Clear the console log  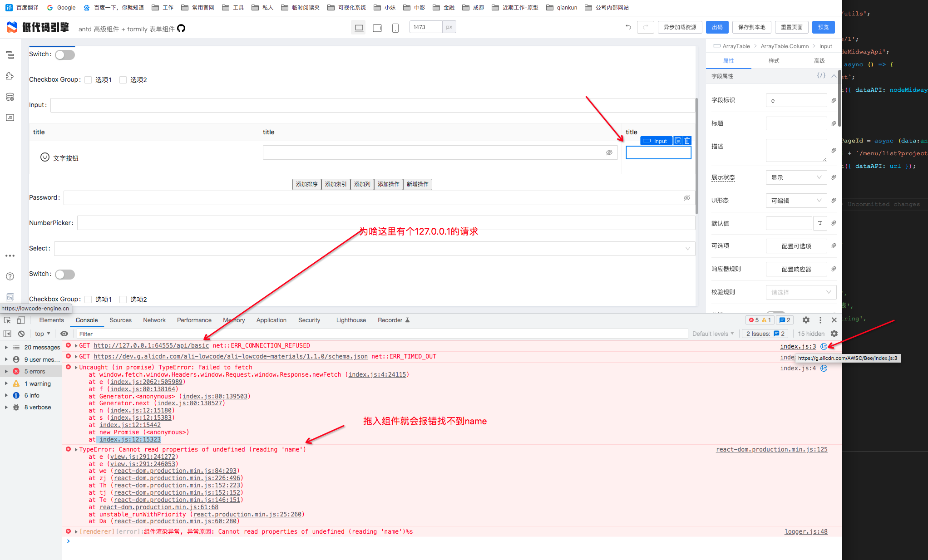click(x=21, y=334)
